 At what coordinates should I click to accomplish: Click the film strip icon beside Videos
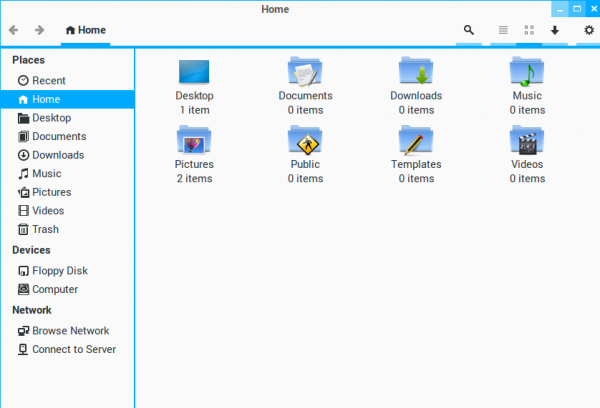[23, 211]
